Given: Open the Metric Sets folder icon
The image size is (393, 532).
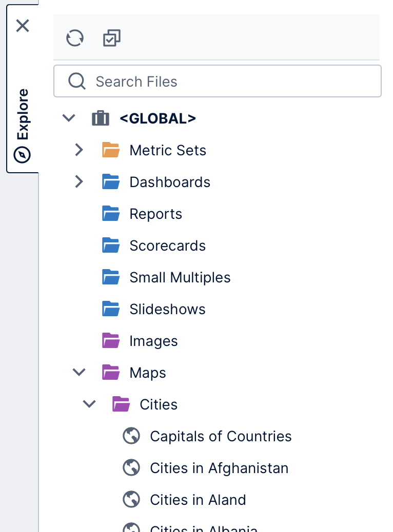Looking at the screenshot, I should coord(111,150).
